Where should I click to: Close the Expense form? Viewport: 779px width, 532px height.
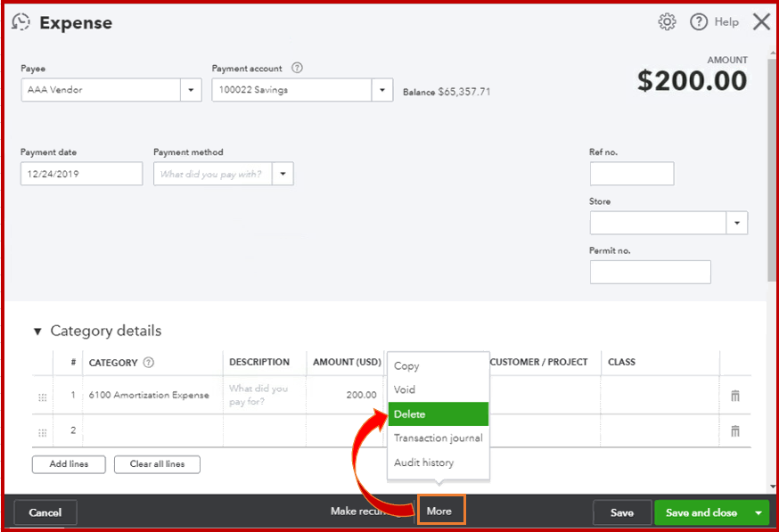coord(761,22)
